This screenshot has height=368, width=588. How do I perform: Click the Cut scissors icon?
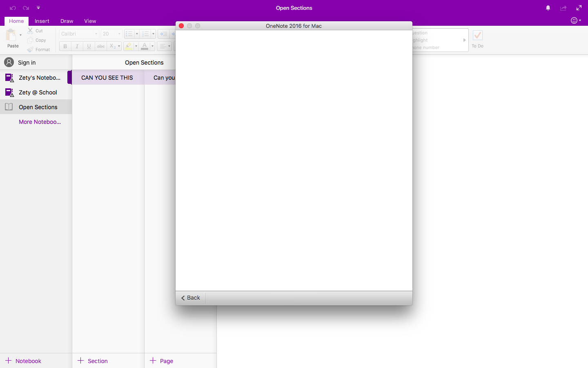coord(30,31)
